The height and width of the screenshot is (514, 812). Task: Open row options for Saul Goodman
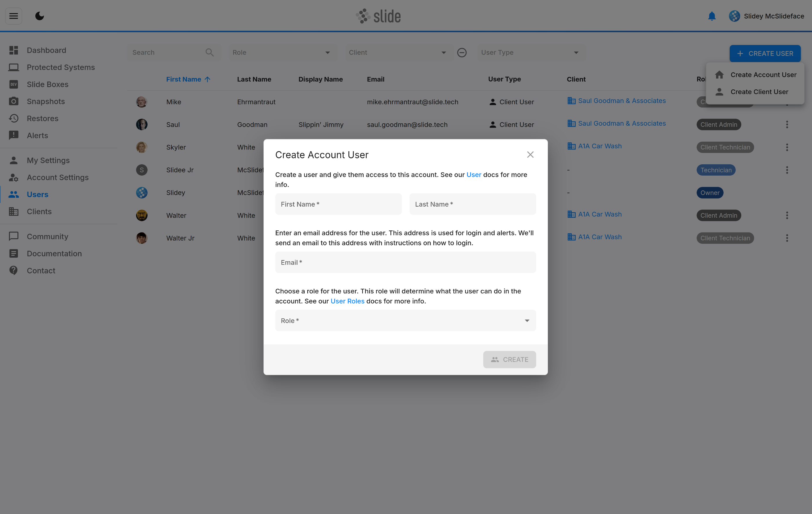(787, 125)
